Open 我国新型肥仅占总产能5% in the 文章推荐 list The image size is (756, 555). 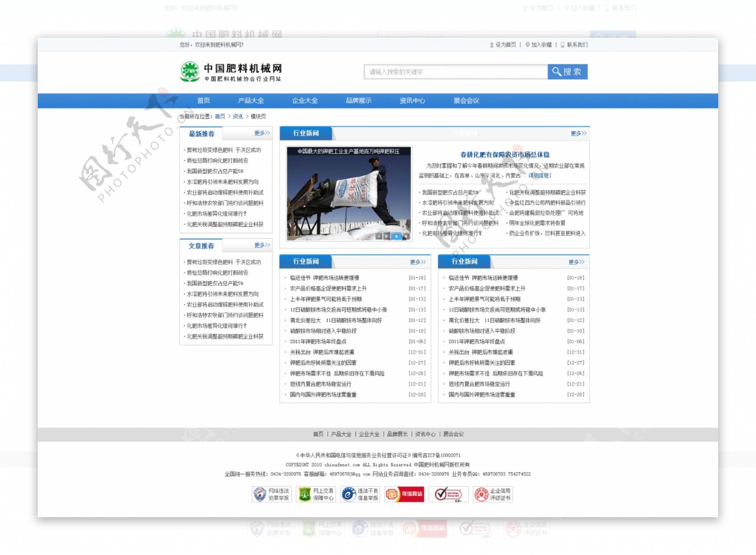tap(215, 283)
